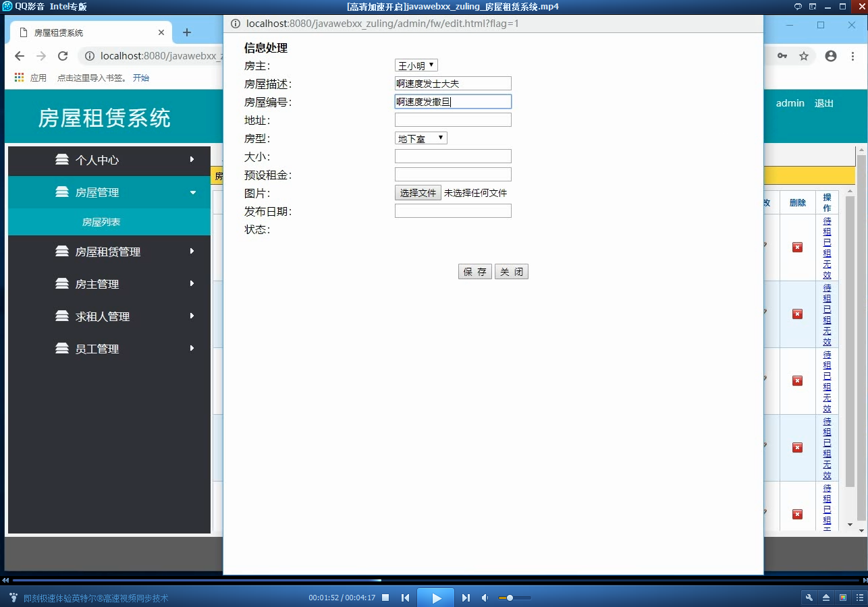868x607 pixels.
Task: Click the saved password key icon
Action: point(782,56)
